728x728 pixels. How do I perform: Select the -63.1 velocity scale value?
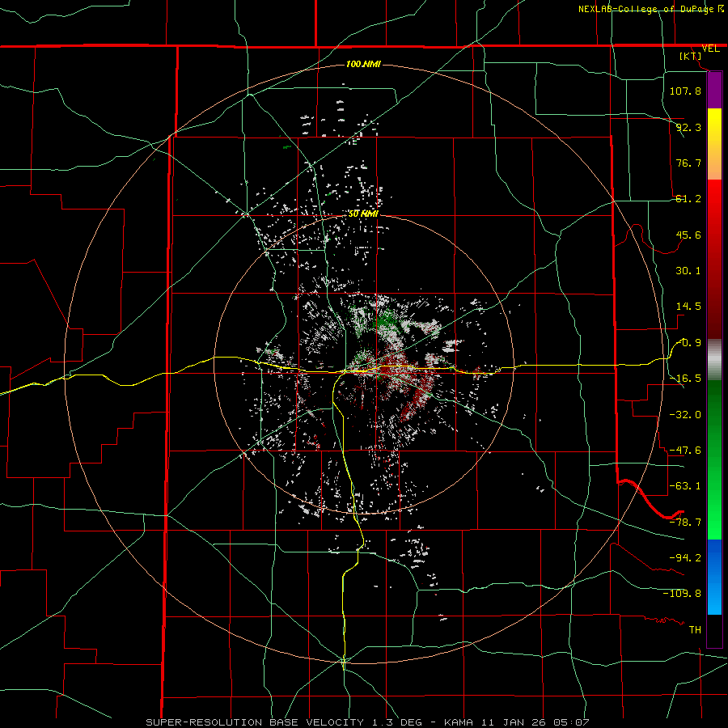[x=685, y=486]
